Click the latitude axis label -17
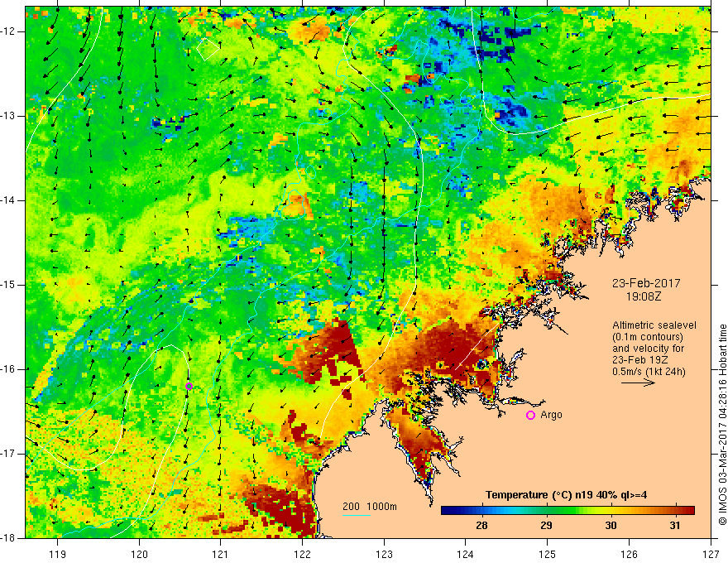The height and width of the screenshot is (563, 728). (x=8, y=454)
